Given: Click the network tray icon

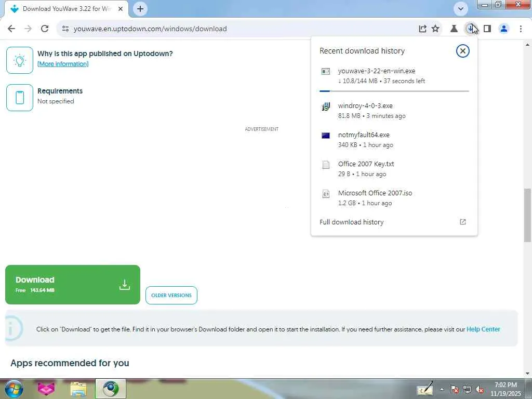Looking at the screenshot, I should click(467, 389).
